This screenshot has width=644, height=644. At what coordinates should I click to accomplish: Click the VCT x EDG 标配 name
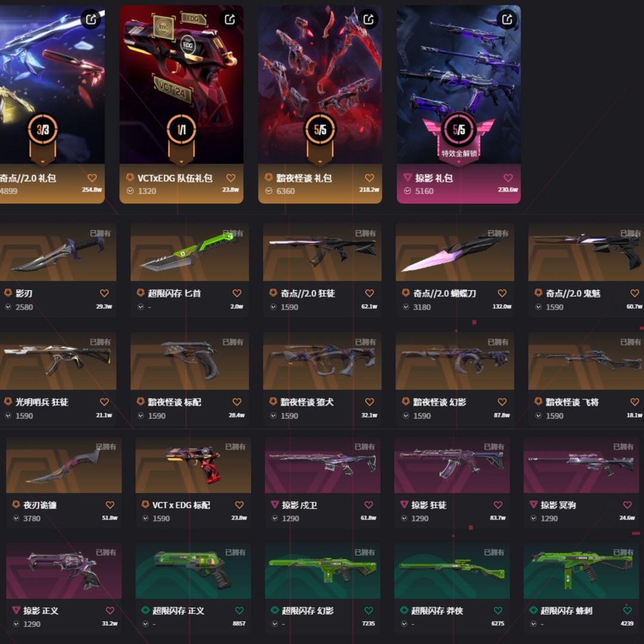point(181,505)
